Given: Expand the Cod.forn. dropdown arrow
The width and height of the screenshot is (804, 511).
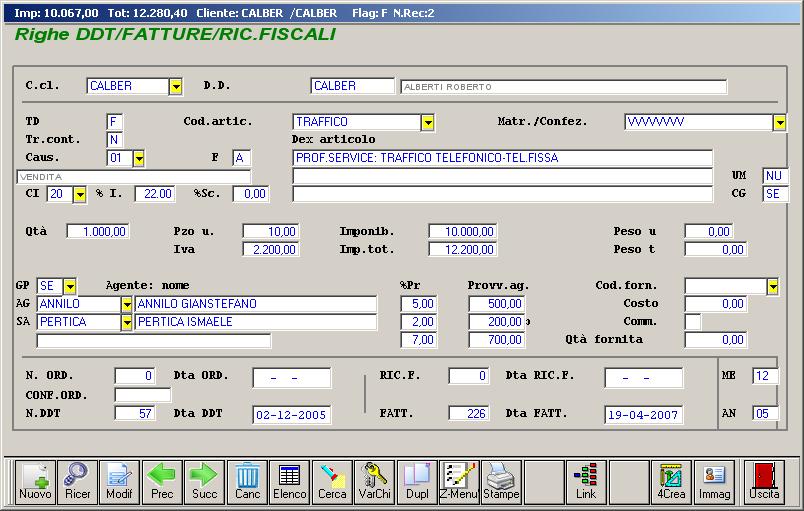Looking at the screenshot, I should coord(773,287).
